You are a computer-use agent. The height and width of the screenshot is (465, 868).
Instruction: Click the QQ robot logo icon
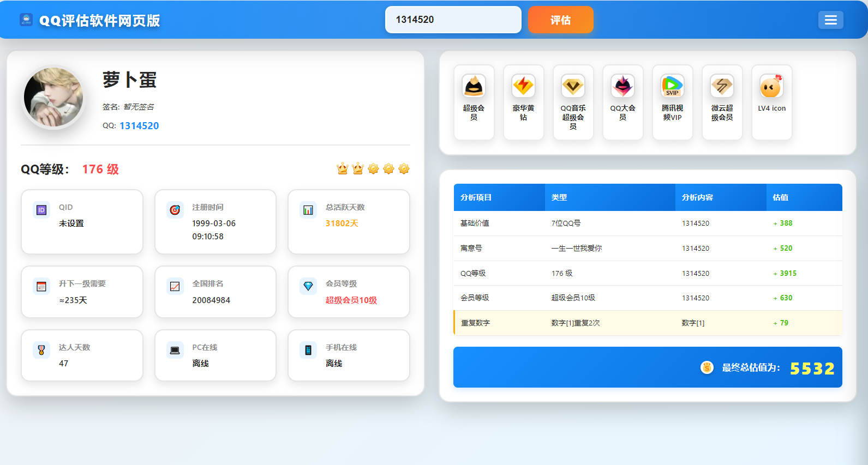click(x=26, y=20)
